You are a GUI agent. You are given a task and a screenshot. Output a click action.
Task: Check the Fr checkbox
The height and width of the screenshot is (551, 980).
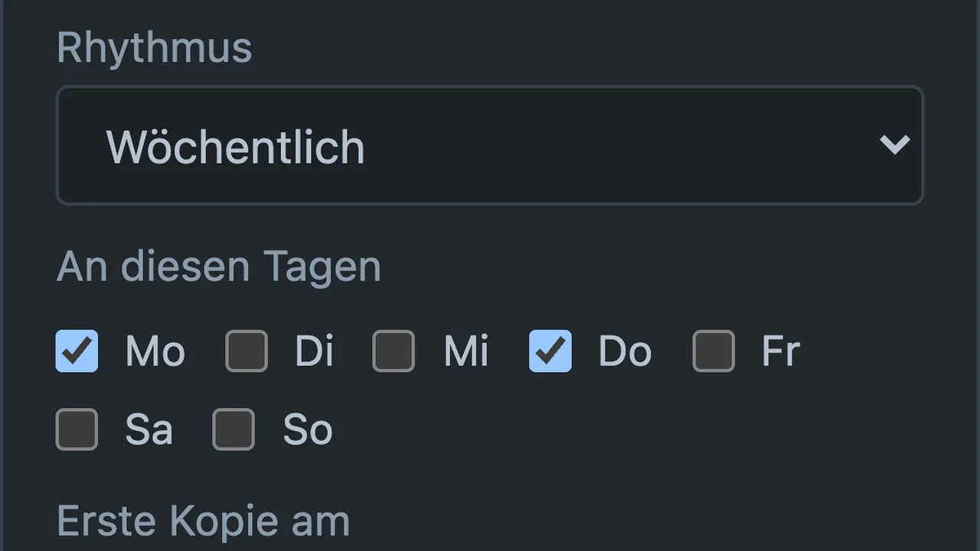coord(714,351)
